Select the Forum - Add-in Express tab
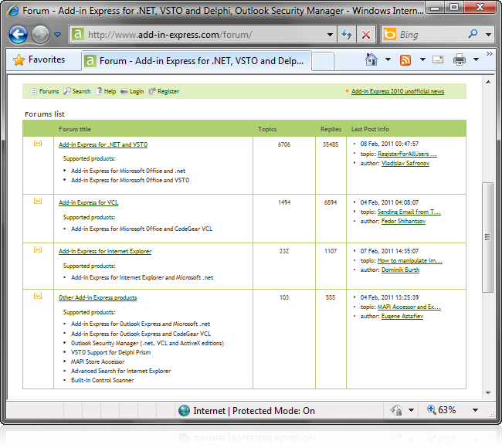Screen dimensions: 502x448 click(196, 60)
